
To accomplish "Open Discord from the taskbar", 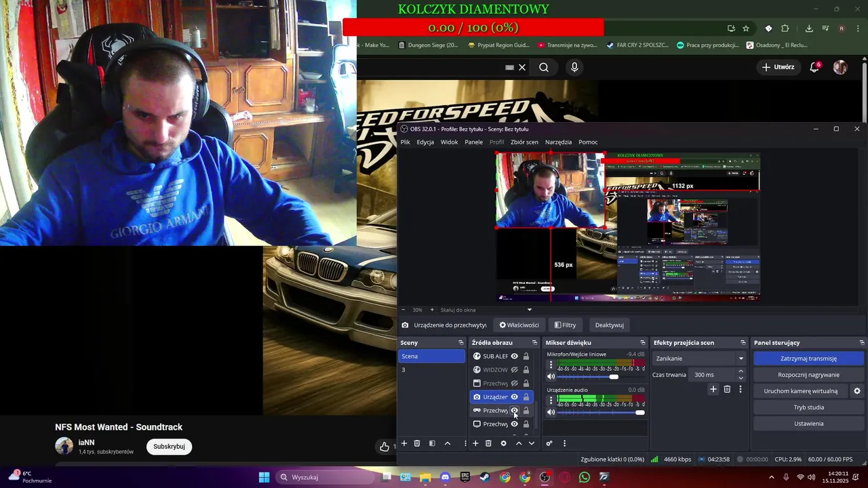I will 445,477.
